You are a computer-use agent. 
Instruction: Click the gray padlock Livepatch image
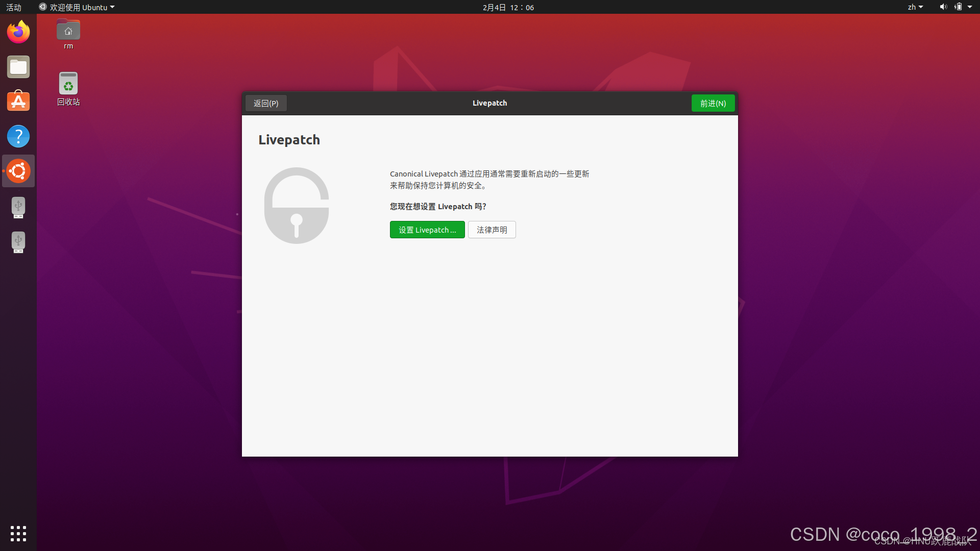pyautogui.click(x=296, y=206)
